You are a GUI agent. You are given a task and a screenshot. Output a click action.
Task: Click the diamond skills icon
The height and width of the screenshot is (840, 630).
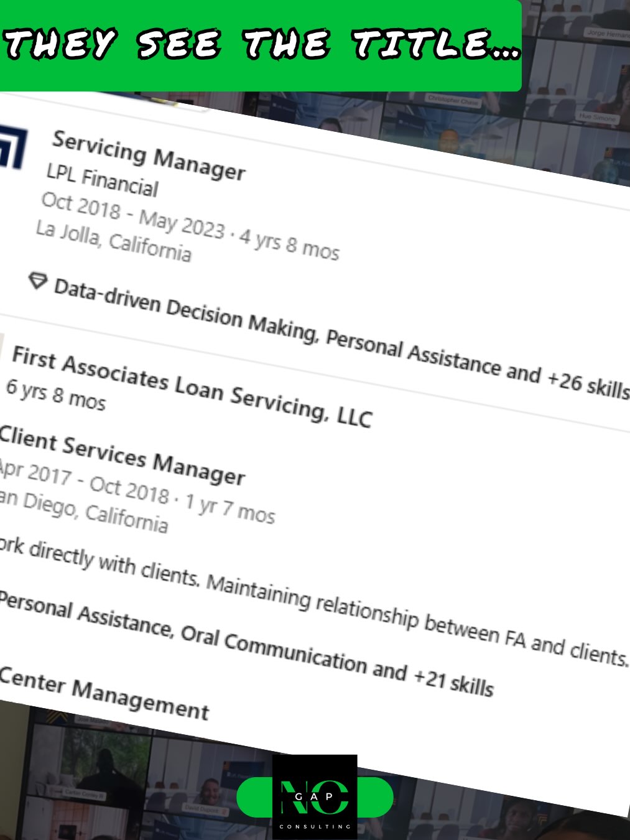(x=38, y=281)
